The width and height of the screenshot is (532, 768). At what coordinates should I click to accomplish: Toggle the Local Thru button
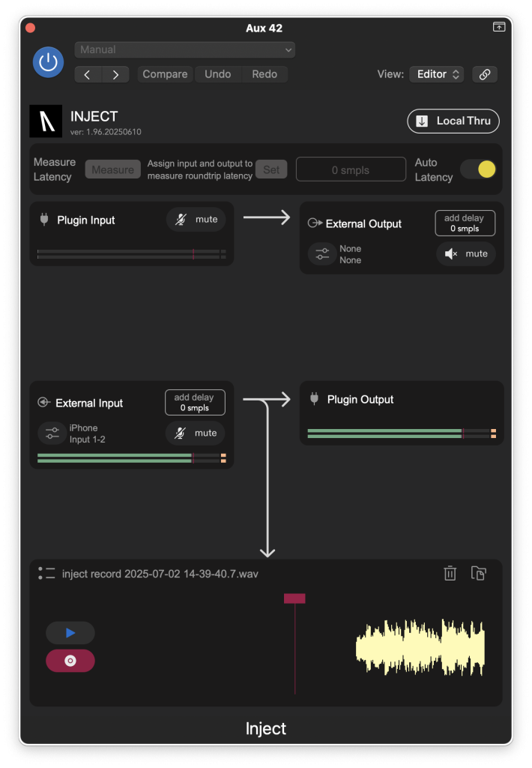point(453,121)
